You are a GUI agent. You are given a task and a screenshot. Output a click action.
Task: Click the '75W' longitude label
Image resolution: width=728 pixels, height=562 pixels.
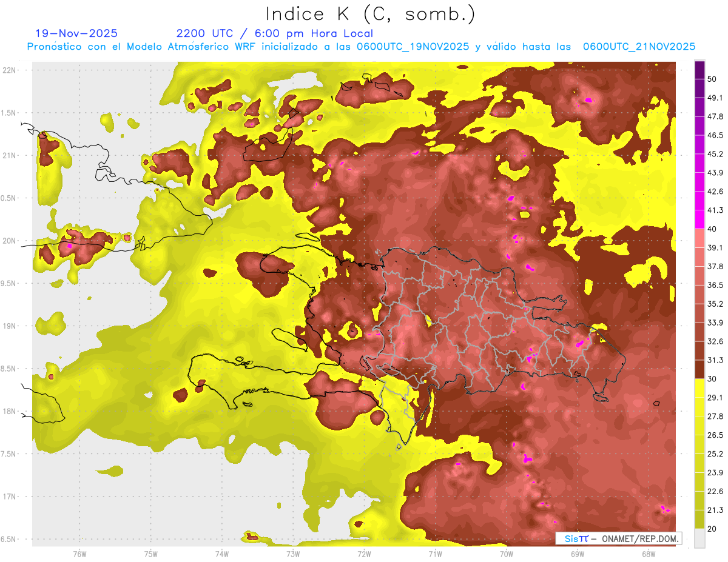pos(150,554)
